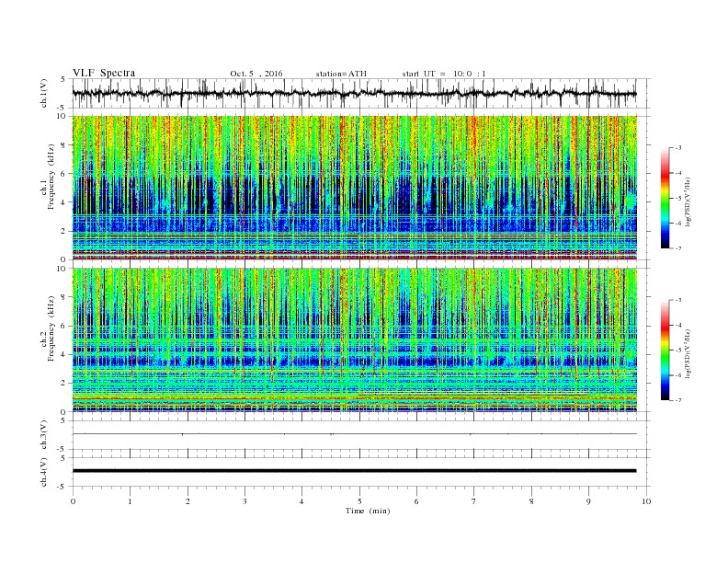The width and height of the screenshot is (728, 563).
Task: Click the ch.1 spectrogram panel
Action: point(354,188)
